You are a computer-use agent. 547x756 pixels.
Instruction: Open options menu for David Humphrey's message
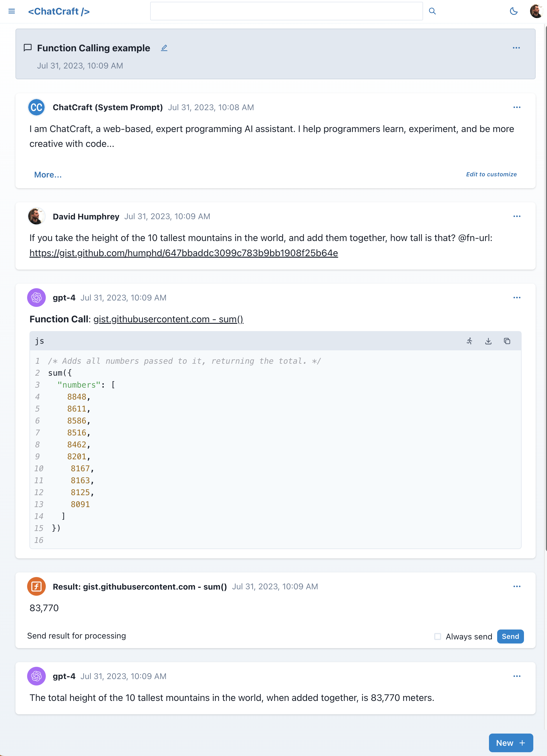[517, 216]
